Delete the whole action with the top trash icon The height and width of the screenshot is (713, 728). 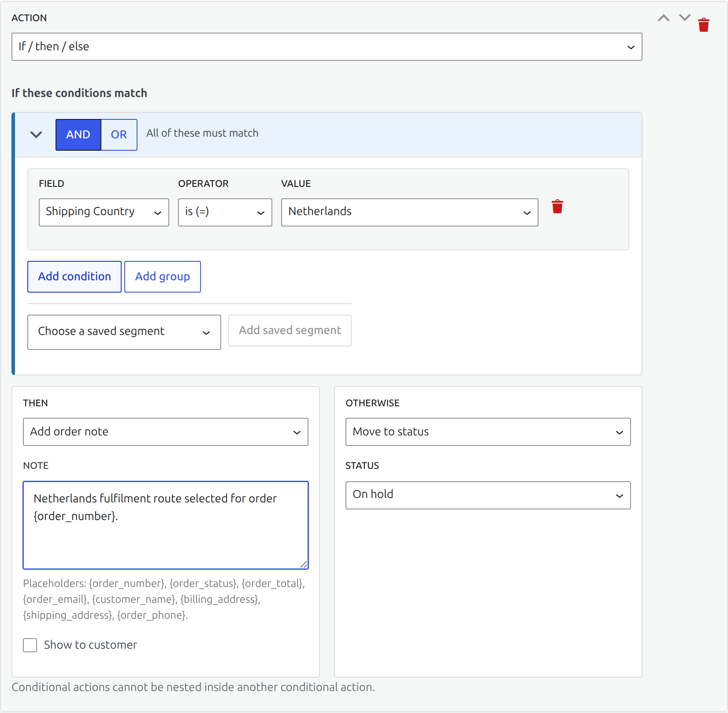(704, 25)
